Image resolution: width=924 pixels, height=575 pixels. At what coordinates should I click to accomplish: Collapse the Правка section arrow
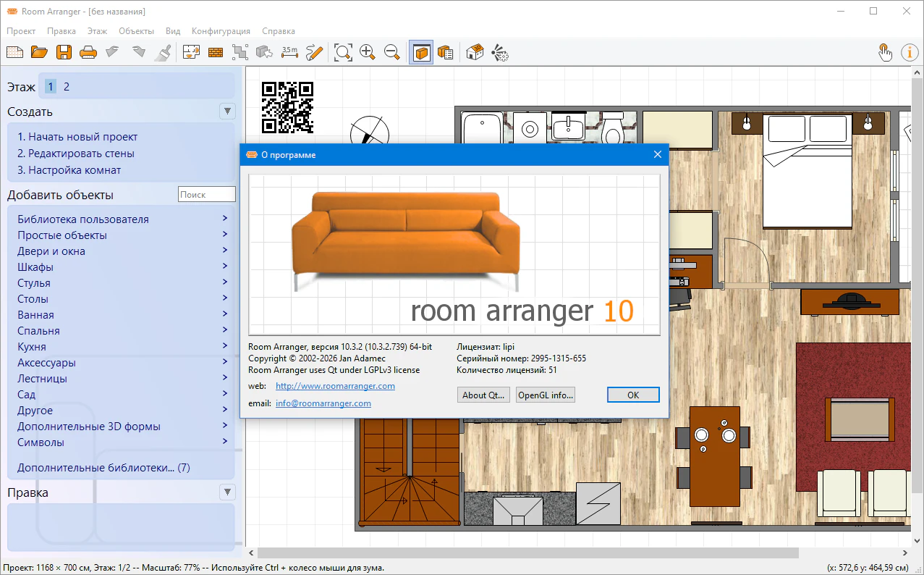tap(228, 492)
